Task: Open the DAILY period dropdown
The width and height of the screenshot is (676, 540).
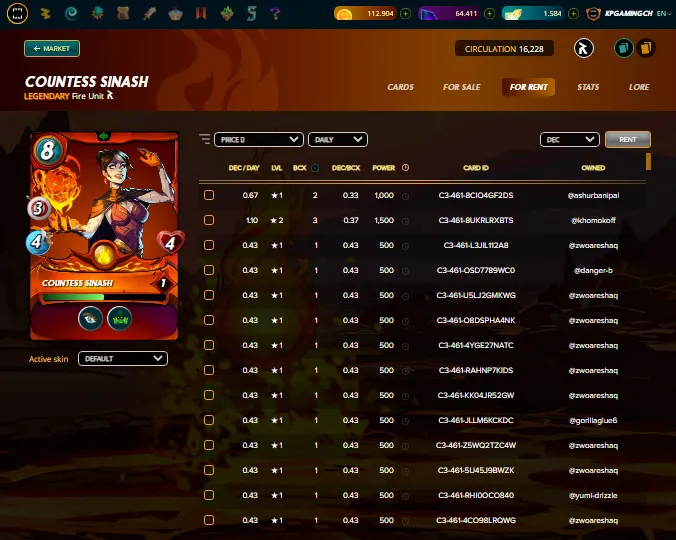Action: point(338,140)
